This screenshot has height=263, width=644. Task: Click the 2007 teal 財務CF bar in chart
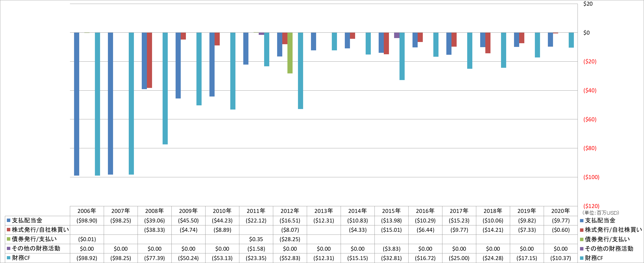pyautogui.click(x=131, y=103)
